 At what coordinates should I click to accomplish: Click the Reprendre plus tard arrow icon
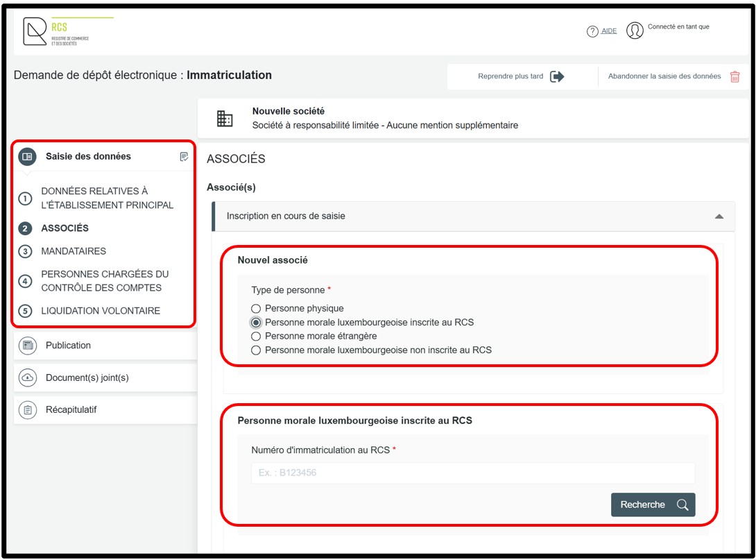[x=557, y=76]
